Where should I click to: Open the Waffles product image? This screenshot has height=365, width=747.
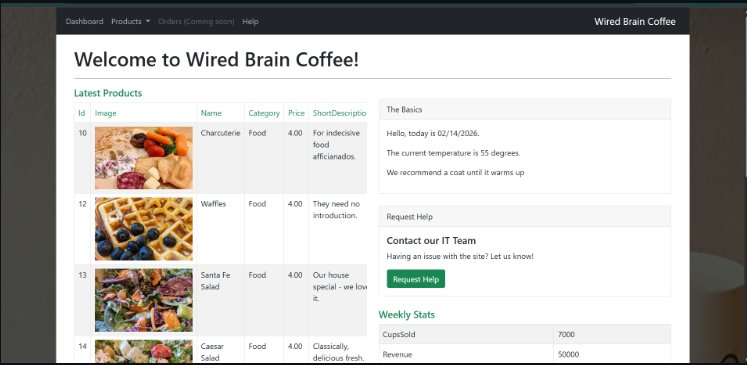tap(144, 229)
